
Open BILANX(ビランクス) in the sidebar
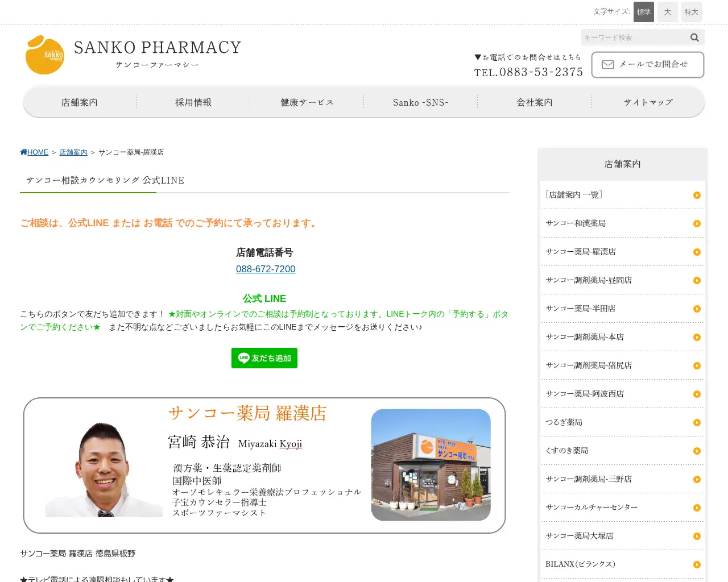click(623, 564)
